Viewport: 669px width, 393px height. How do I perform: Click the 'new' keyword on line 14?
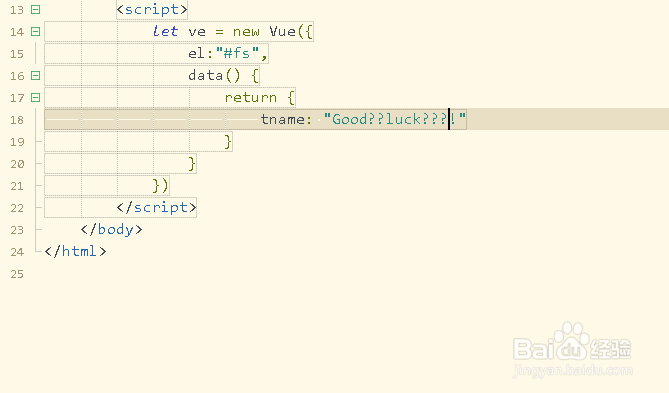[x=246, y=32]
